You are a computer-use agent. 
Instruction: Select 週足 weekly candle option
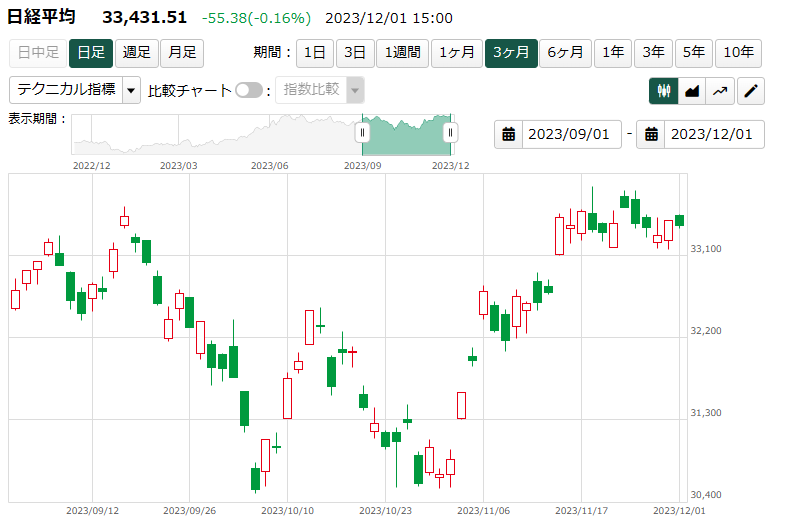(136, 52)
